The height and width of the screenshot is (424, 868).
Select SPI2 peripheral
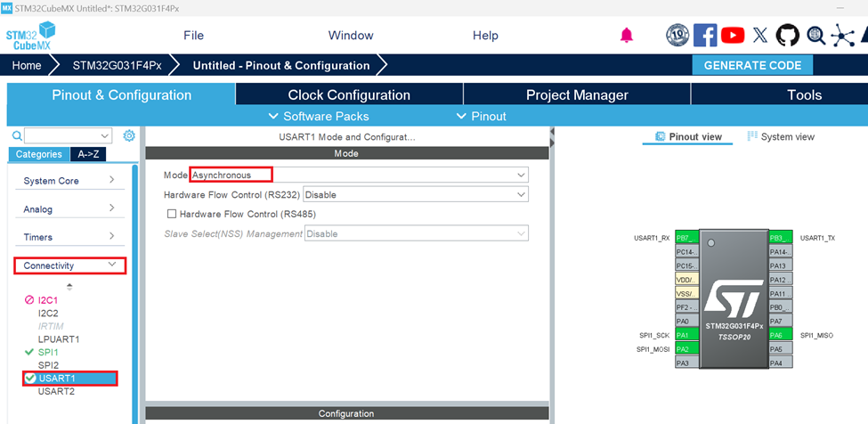[x=48, y=365]
